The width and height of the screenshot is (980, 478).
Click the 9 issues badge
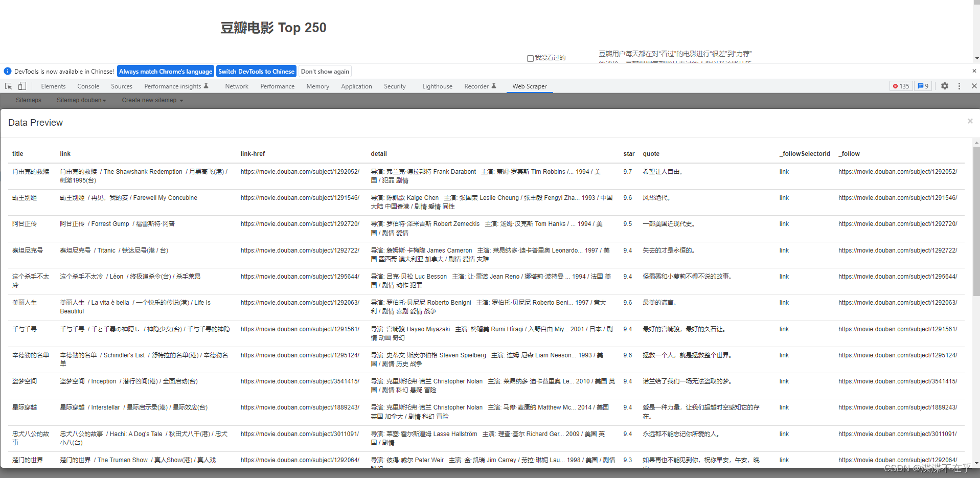point(923,86)
